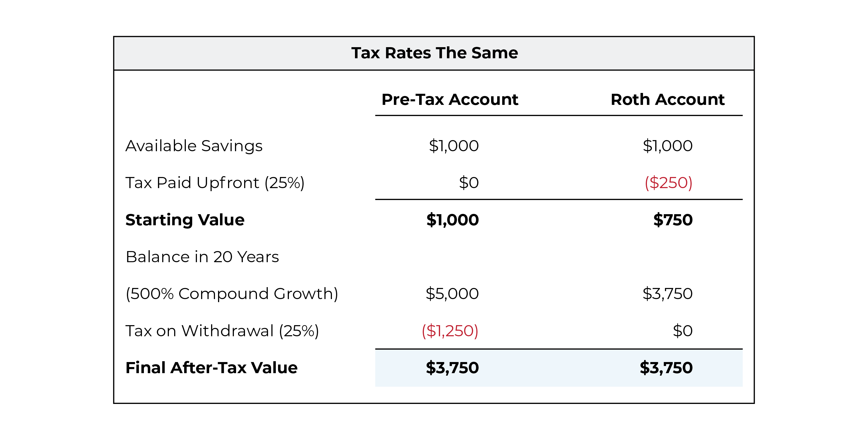Click the $0 Roth withdrawal tax value

(x=683, y=331)
